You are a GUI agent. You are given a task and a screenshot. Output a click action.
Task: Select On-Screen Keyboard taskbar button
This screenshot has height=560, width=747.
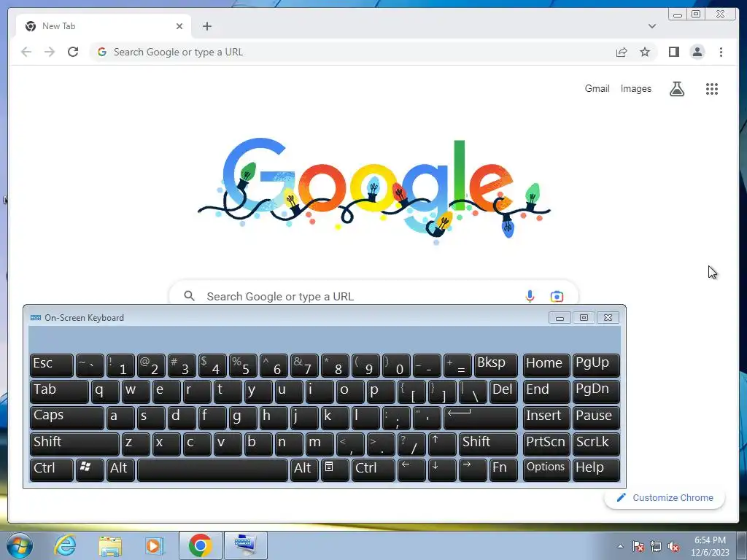click(245, 545)
